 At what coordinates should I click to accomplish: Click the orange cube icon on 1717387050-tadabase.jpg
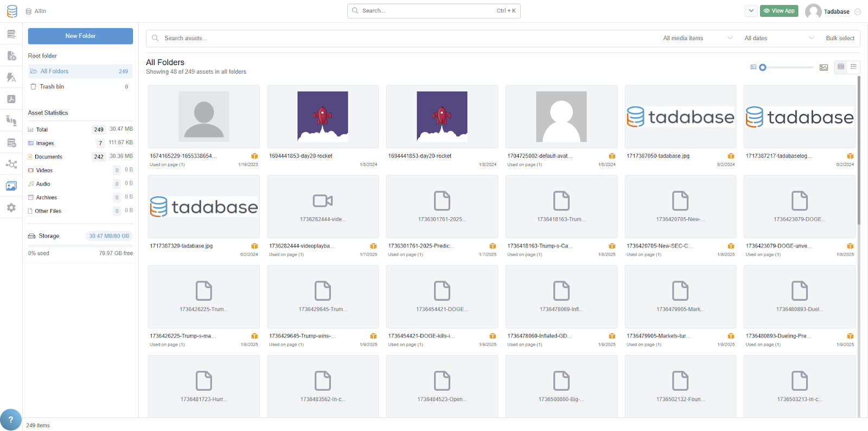pos(731,156)
